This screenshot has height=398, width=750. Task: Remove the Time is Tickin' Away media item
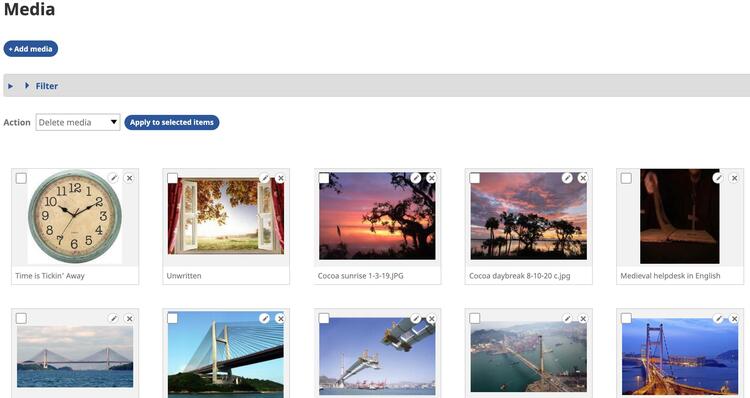pyautogui.click(x=129, y=178)
